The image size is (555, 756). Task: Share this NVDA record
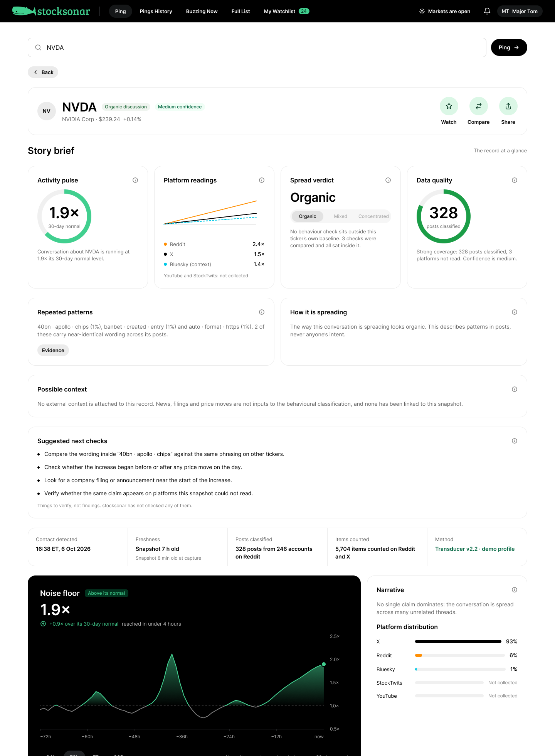coord(508,106)
